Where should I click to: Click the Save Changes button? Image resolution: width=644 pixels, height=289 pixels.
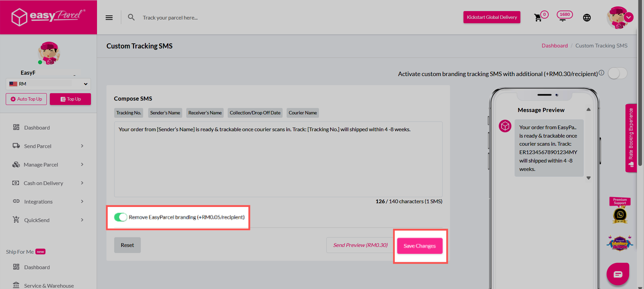[x=420, y=246]
